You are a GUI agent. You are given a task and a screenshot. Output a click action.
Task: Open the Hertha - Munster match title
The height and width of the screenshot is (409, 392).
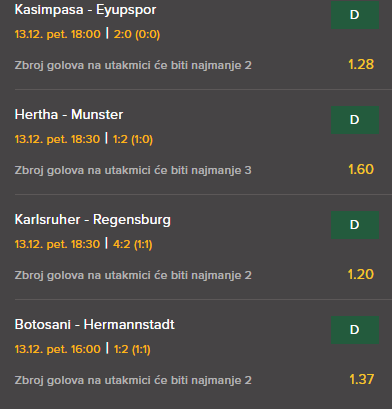69,115
